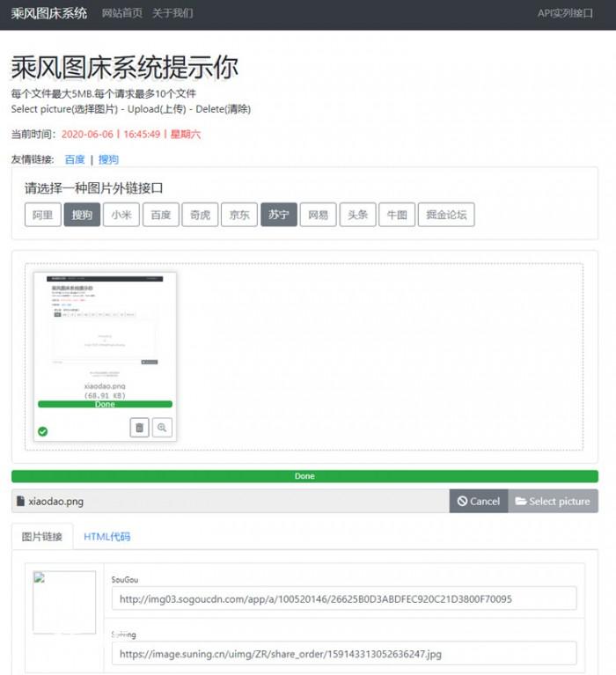Open the 搜狗 friendly link
The image size is (616, 675).
tap(108, 159)
